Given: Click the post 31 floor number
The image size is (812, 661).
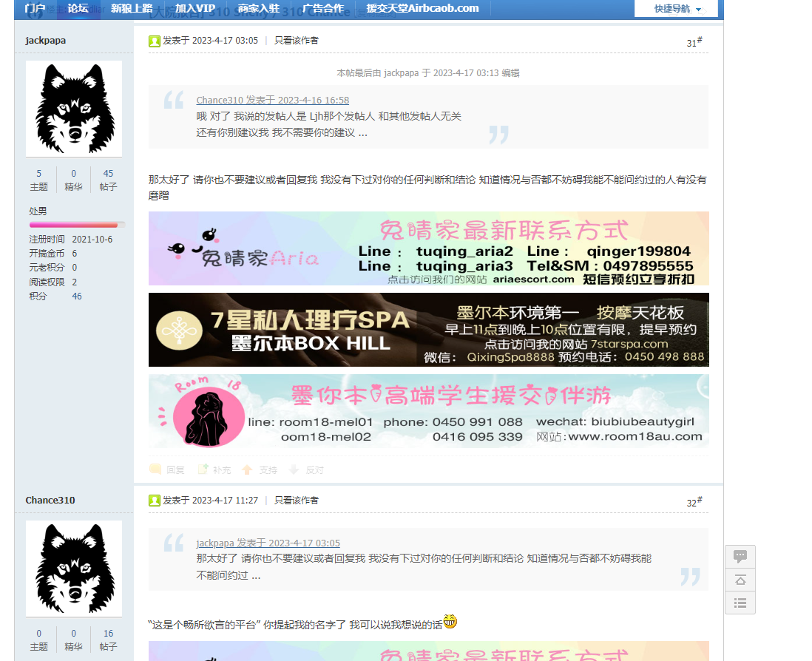Looking at the screenshot, I should 694,42.
